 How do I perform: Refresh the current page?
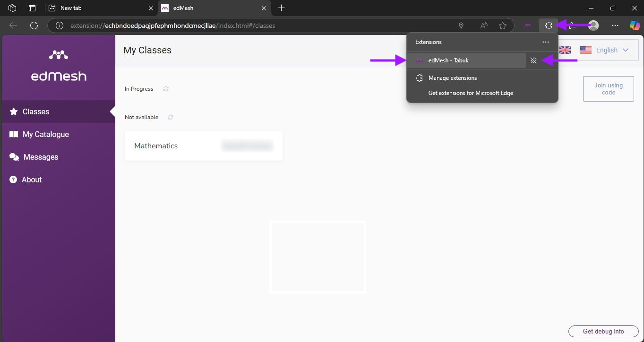tap(34, 26)
